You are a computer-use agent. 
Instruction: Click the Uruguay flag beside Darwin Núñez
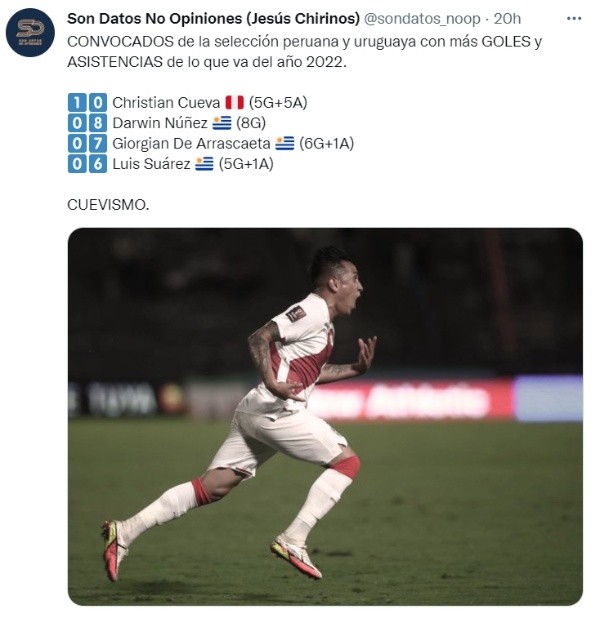222,123
